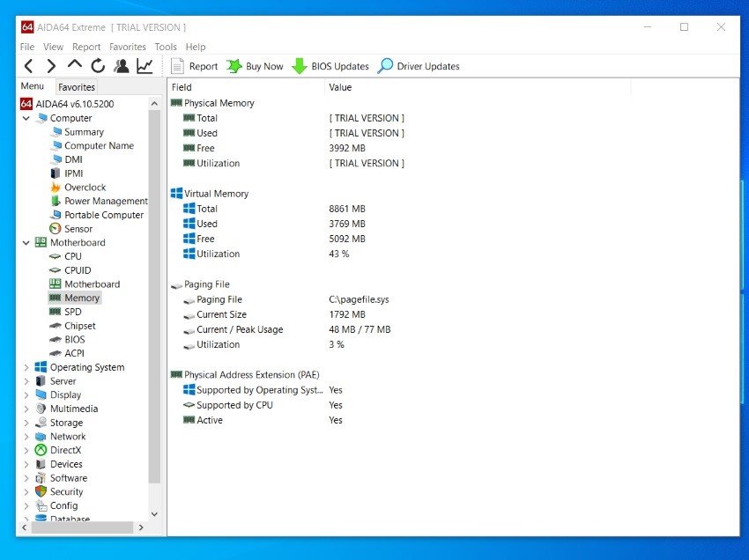Viewport: 749px width, 560px height.
Task: Open the Help menu
Action: click(196, 47)
